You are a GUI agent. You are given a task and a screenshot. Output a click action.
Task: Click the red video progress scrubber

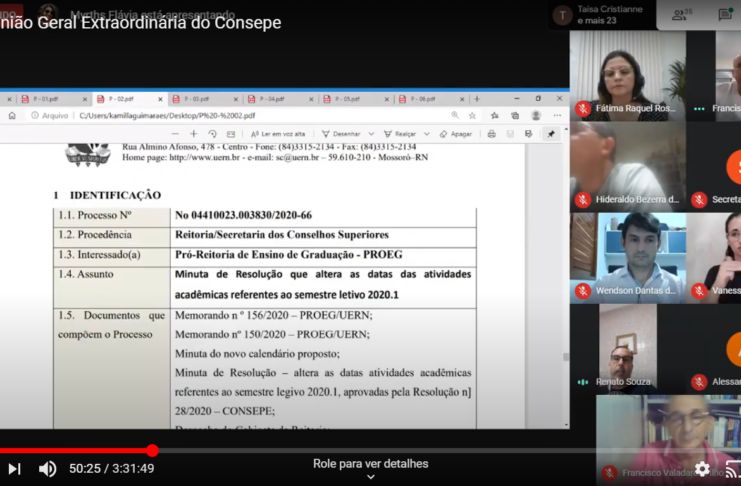pos(152,451)
